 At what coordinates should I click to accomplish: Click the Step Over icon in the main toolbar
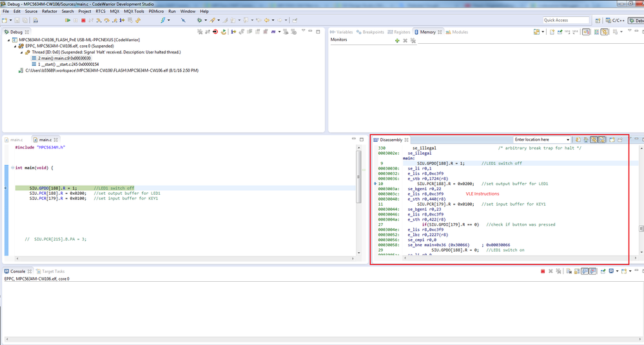pos(107,20)
